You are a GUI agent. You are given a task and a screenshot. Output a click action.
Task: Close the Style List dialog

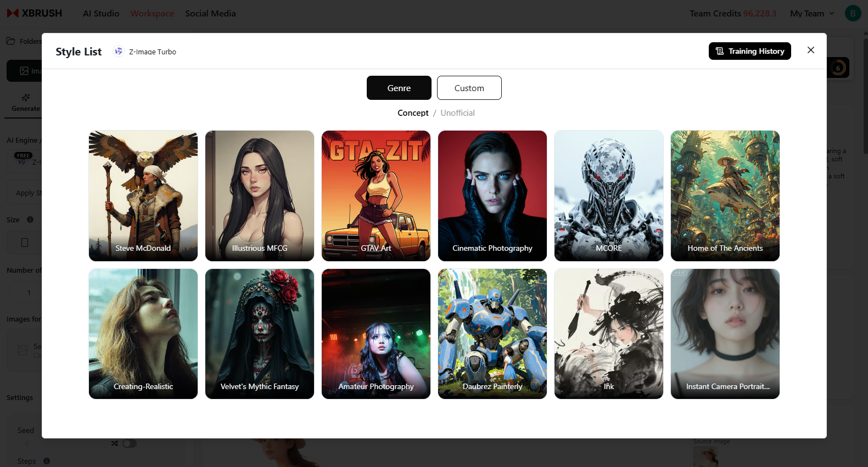pyautogui.click(x=811, y=50)
